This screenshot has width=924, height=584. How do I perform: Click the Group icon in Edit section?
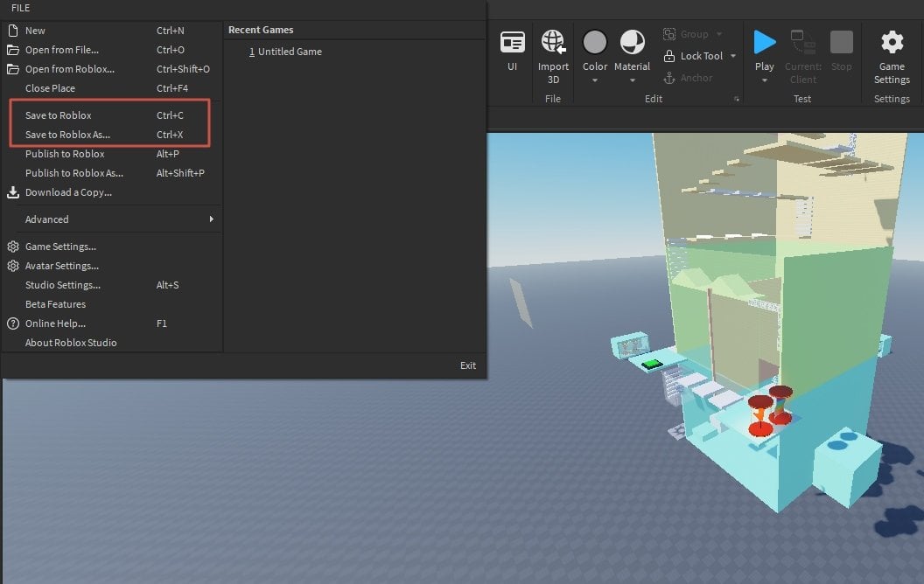[x=668, y=34]
